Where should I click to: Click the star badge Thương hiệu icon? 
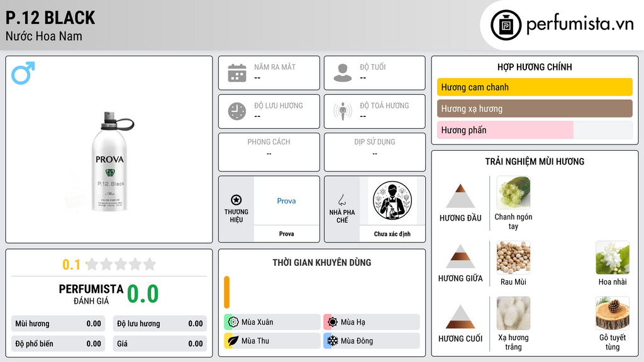[236, 200]
